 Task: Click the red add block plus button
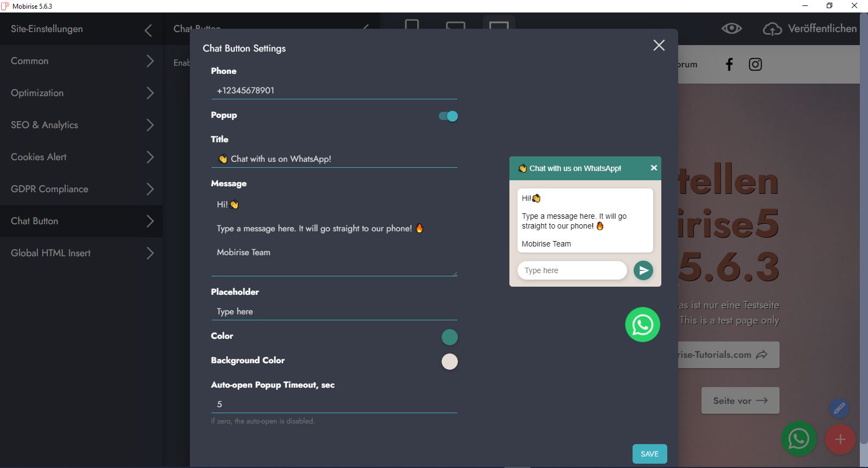(x=840, y=439)
